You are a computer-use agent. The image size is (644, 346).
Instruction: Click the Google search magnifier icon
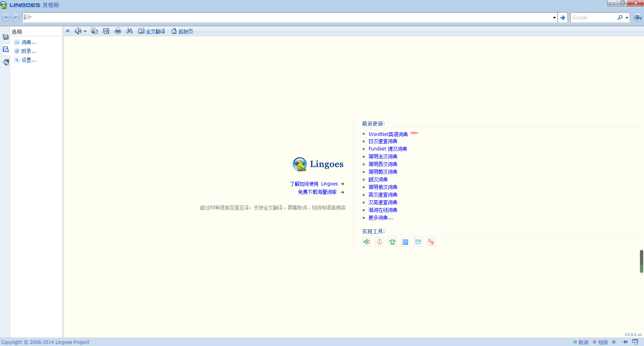pyautogui.click(x=620, y=17)
